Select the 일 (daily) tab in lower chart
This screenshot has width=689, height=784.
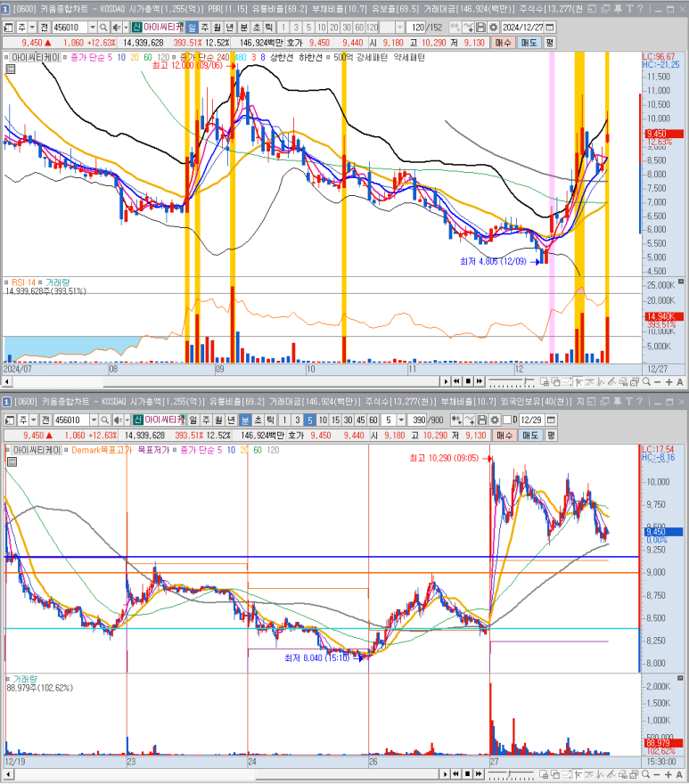pos(193,420)
